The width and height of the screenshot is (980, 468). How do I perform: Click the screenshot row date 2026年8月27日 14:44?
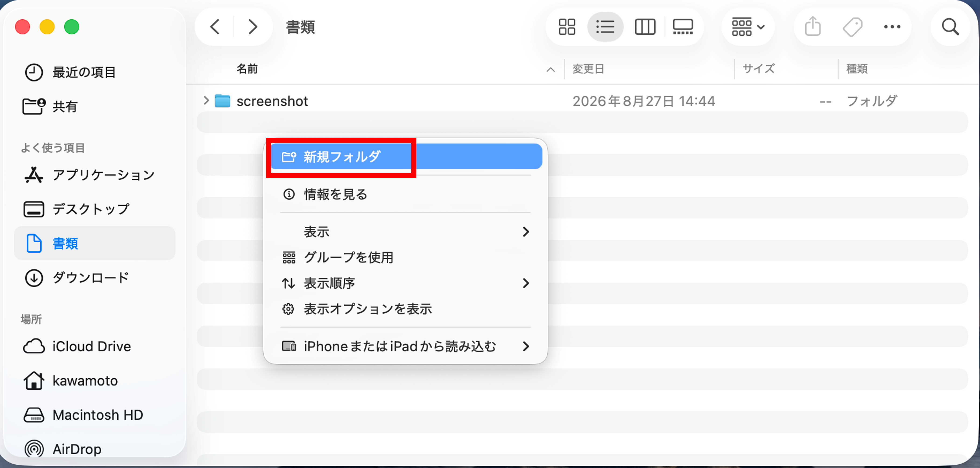click(644, 101)
